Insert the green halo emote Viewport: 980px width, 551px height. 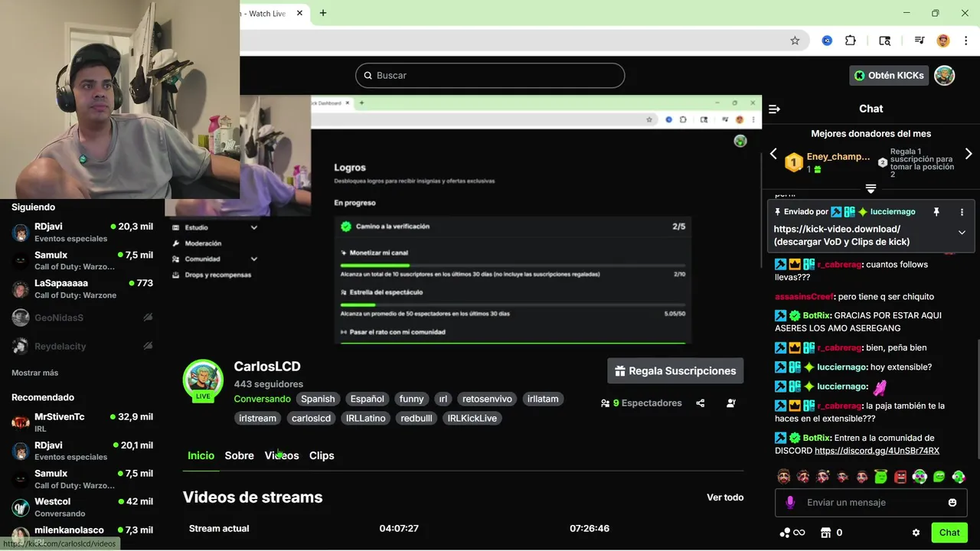(880, 477)
